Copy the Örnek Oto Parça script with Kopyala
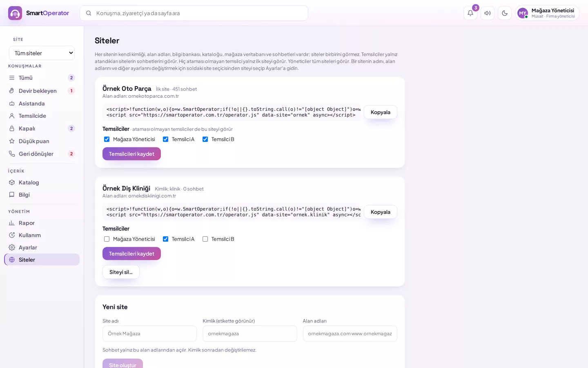This screenshot has width=588, height=368. [380, 112]
